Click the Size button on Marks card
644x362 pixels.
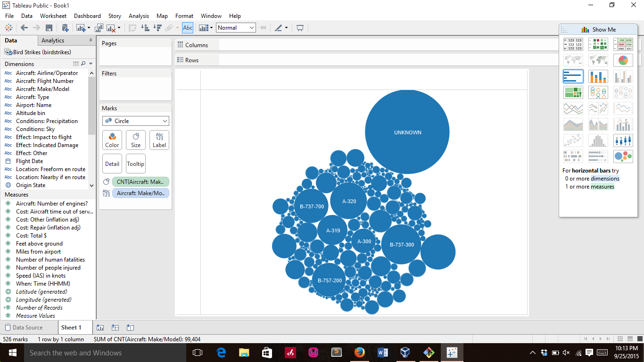[136, 140]
